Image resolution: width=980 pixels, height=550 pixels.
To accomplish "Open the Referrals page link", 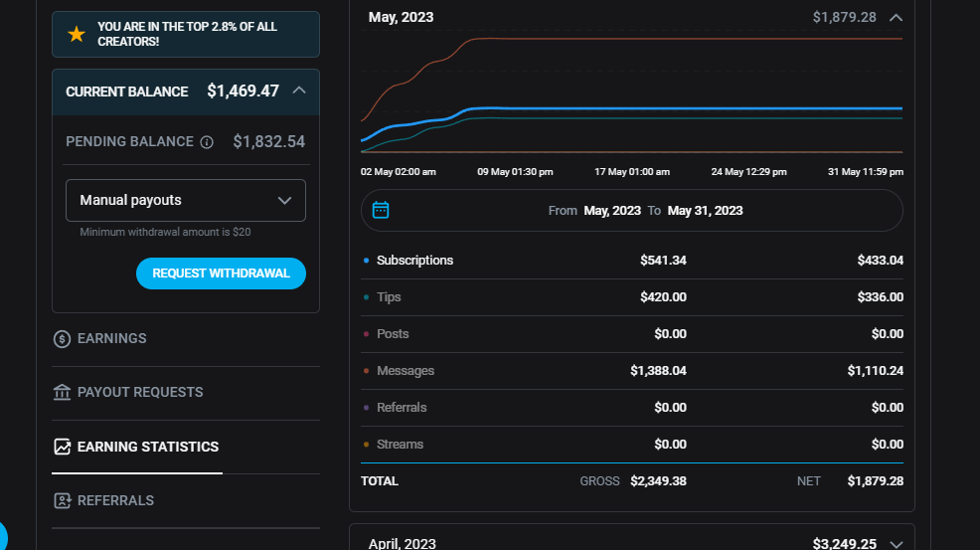I will [x=115, y=500].
